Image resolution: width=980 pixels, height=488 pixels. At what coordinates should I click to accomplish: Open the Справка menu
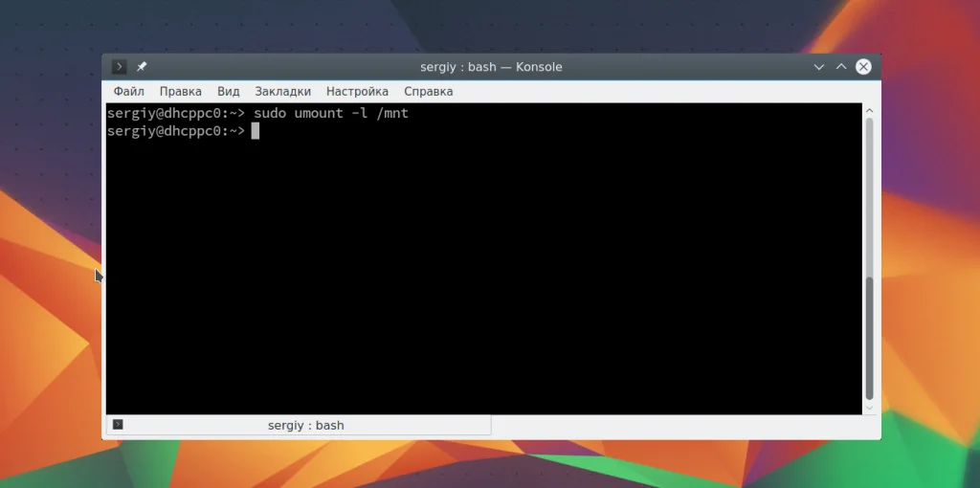pyautogui.click(x=428, y=91)
